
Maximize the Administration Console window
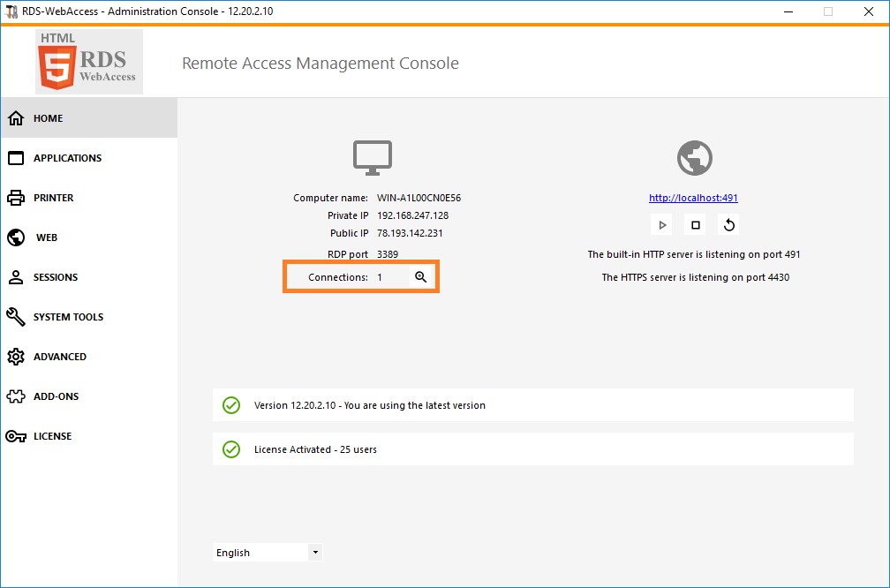tap(828, 11)
